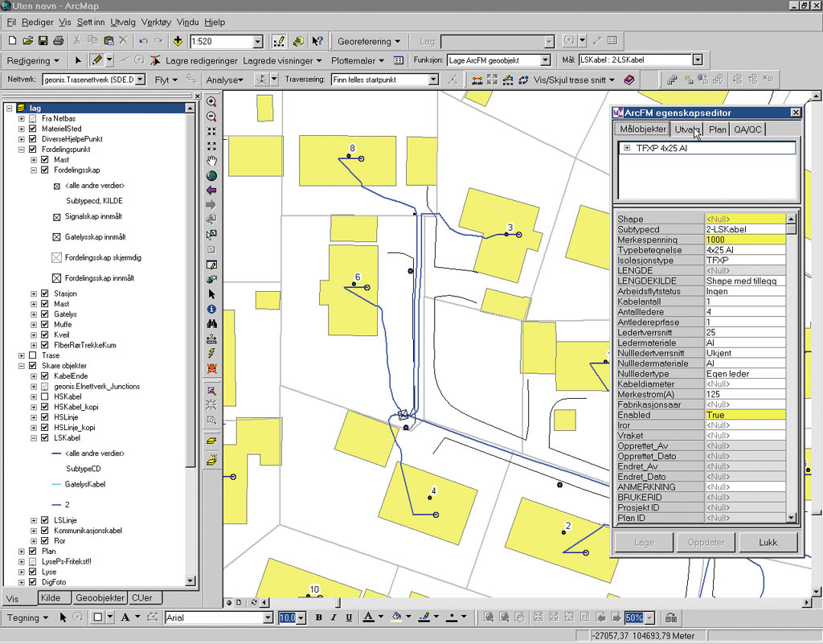Open the purple book icon on trace toolbar
Image resolution: width=823 pixels, height=644 pixels.
[x=629, y=80]
